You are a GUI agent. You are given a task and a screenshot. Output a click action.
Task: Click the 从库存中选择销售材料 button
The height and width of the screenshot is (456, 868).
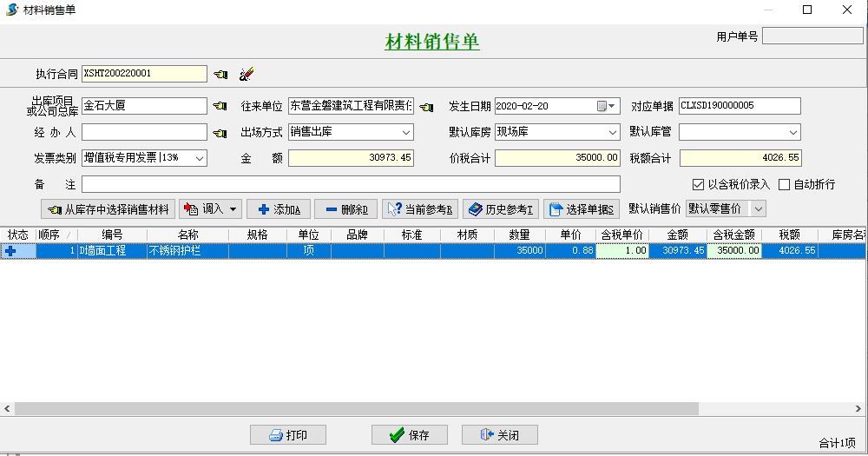[108, 209]
